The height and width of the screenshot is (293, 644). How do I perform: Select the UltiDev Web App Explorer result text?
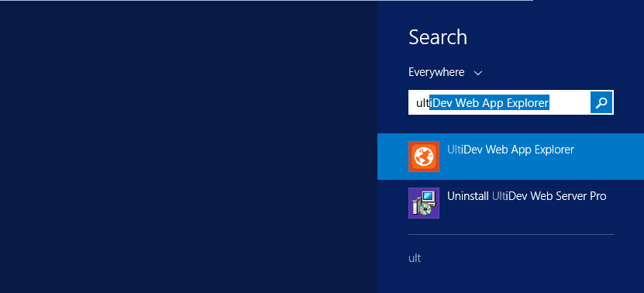click(510, 150)
